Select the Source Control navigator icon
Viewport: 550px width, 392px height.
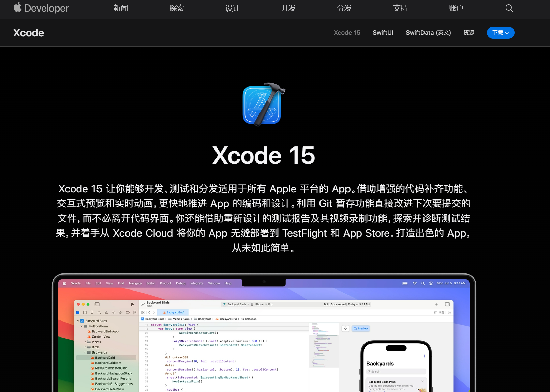(x=85, y=312)
